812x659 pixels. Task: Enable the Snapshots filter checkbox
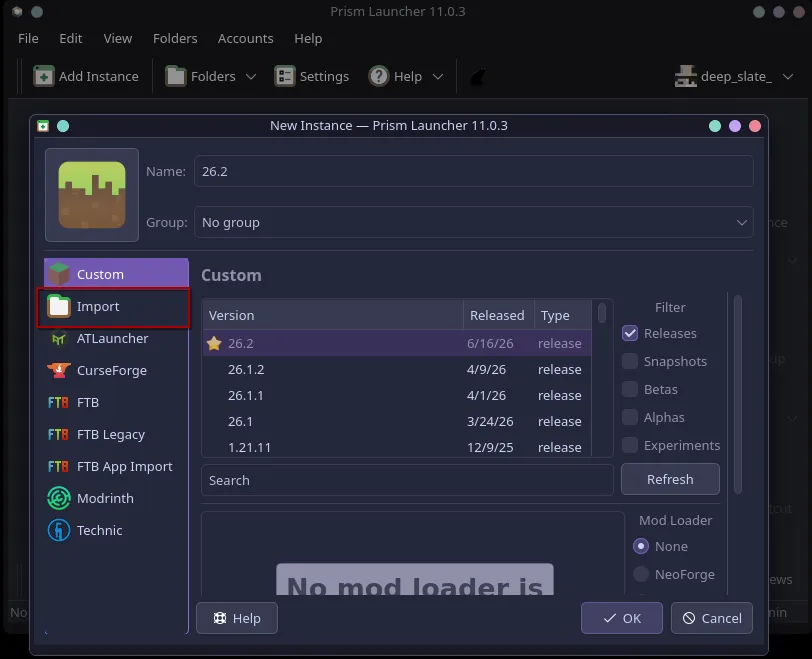point(630,361)
